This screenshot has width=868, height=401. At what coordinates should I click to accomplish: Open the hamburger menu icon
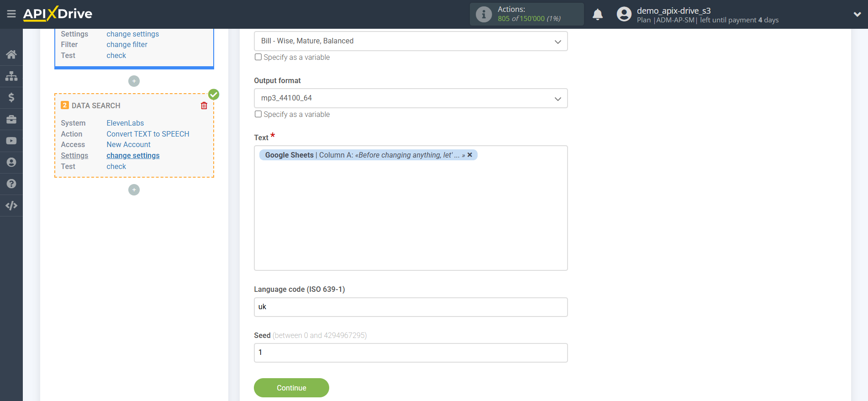[11, 14]
